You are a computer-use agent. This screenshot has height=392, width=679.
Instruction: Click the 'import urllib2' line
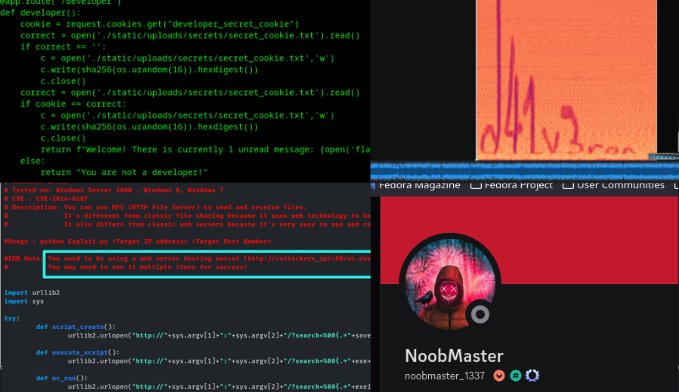pos(32,292)
